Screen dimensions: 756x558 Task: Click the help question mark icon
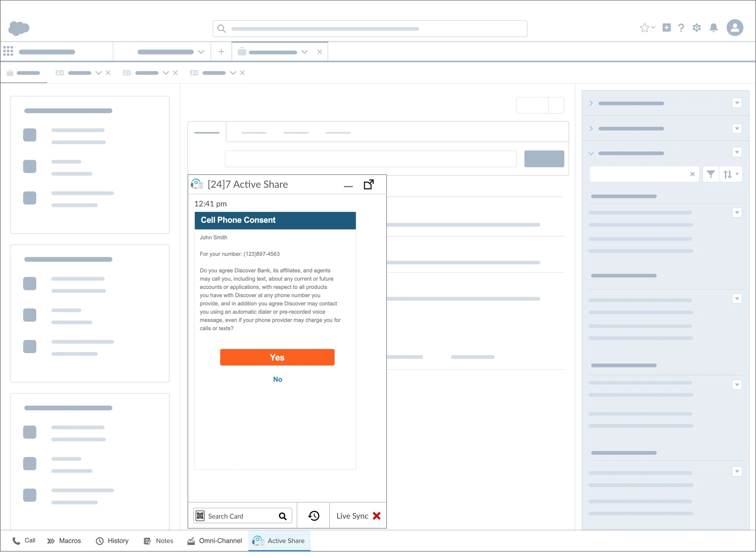tap(681, 28)
